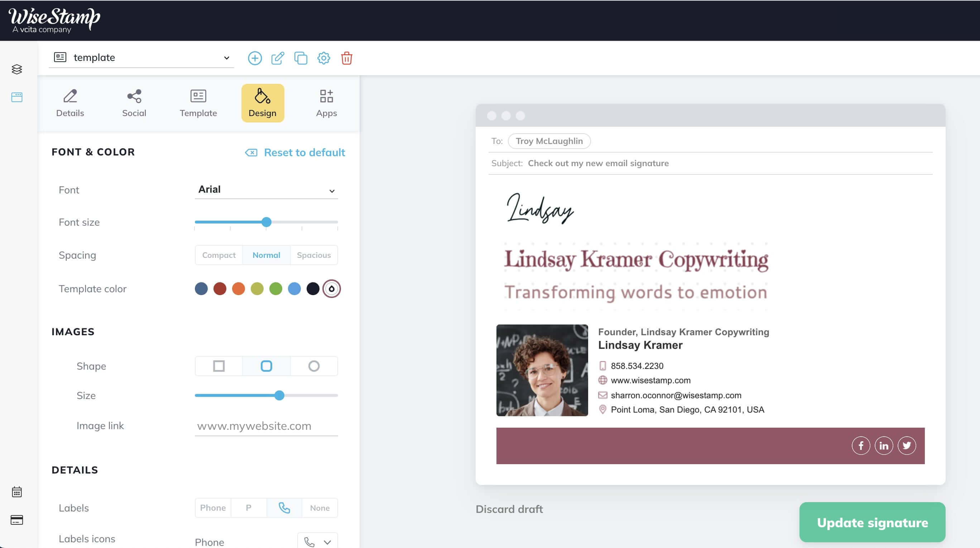Select the phone icon label style
This screenshot has width=980, height=548.
284,507
